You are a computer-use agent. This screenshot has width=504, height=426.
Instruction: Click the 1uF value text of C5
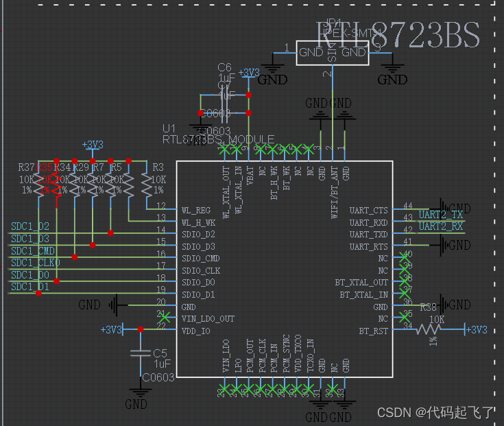162,364
